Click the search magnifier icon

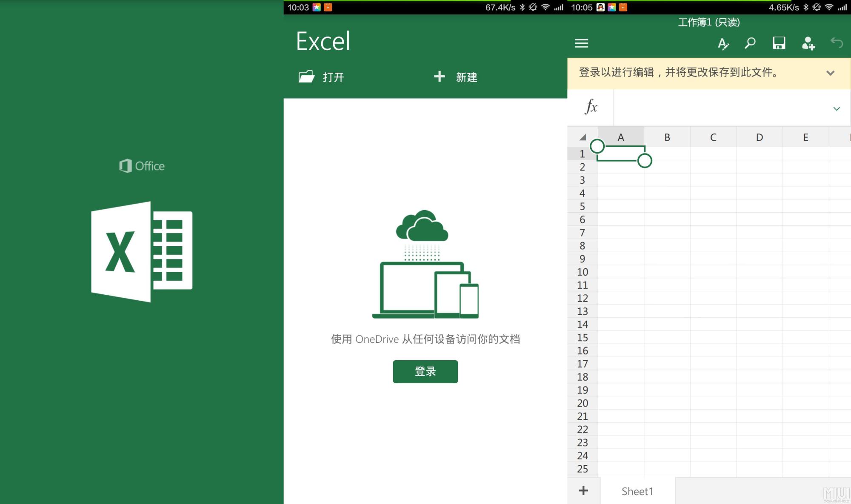click(x=750, y=43)
